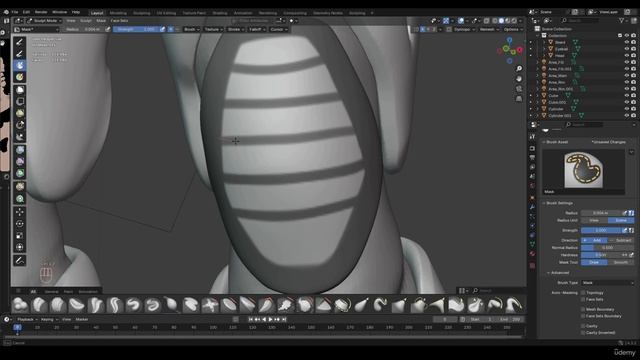Open the Falloff dropdown in tool header
640x360 pixels.
pyautogui.click(x=257, y=29)
